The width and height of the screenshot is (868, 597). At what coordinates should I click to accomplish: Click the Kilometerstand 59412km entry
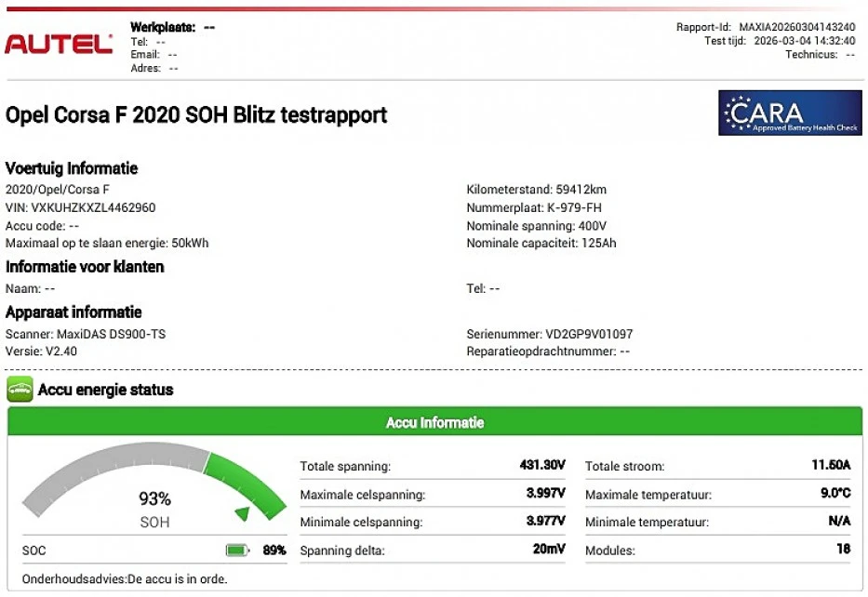coord(536,190)
